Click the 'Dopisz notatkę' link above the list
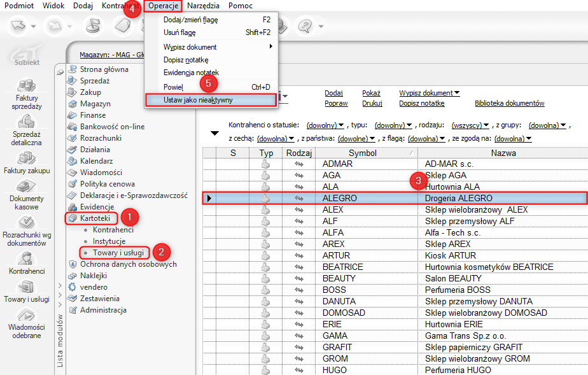Screen dimensions: 588x375 pyautogui.click(x=422, y=103)
